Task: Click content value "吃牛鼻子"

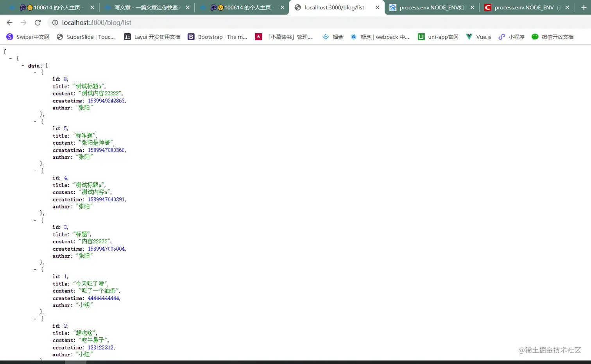Action: coord(93,340)
